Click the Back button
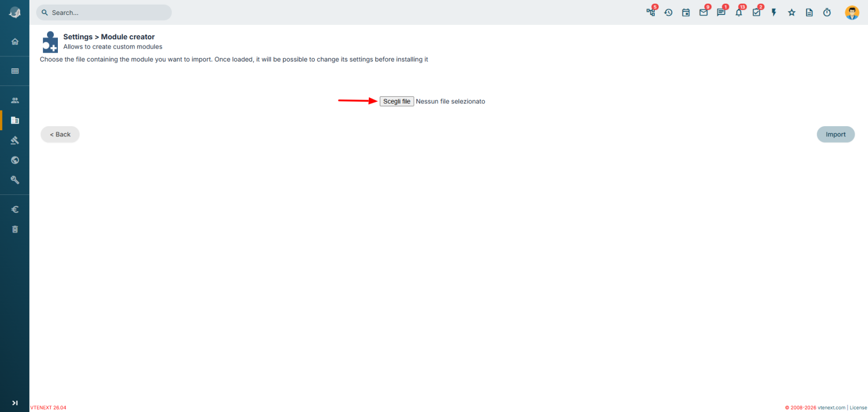Image resolution: width=868 pixels, height=412 pixels. [60, 134]
